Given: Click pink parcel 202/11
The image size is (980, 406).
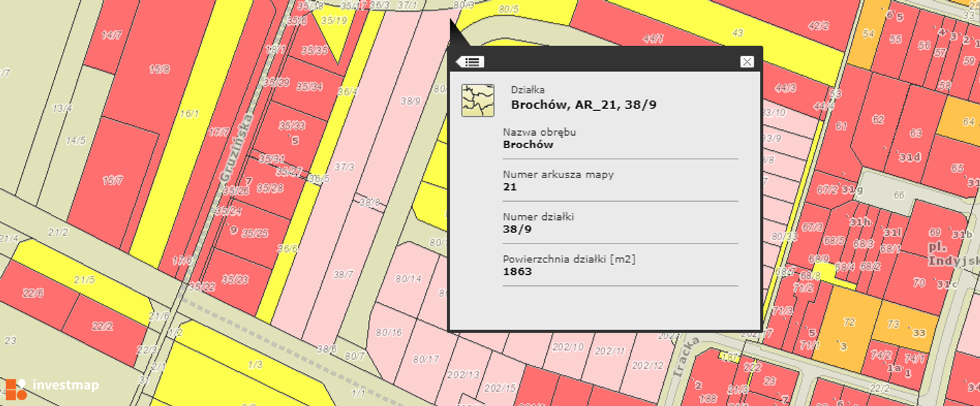Looking at the screenshot, I should pyautogui.click(x=610, y=351).
